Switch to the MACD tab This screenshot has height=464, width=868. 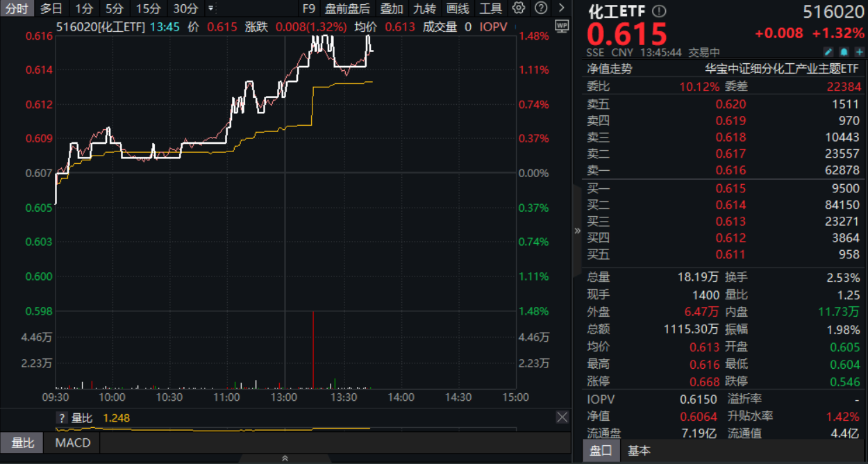pyautogui.click(x=72, y=442)
